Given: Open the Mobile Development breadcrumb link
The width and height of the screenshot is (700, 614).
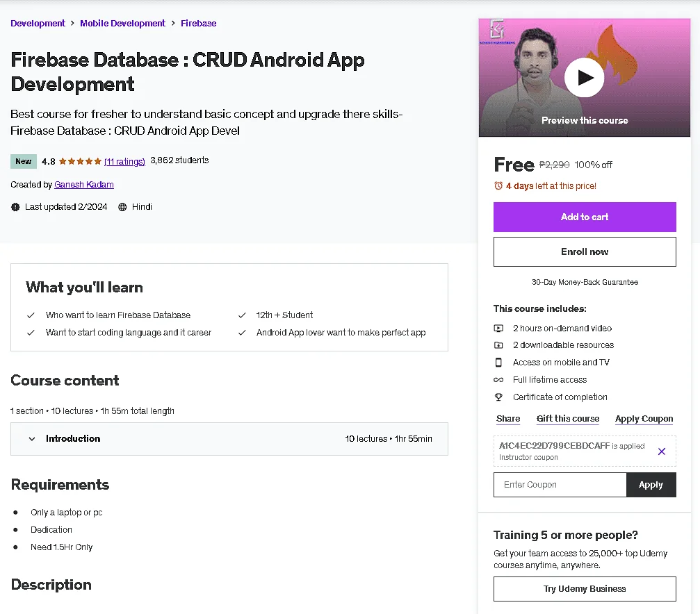Looking at the screenshot, I should (x=122, y=23).
